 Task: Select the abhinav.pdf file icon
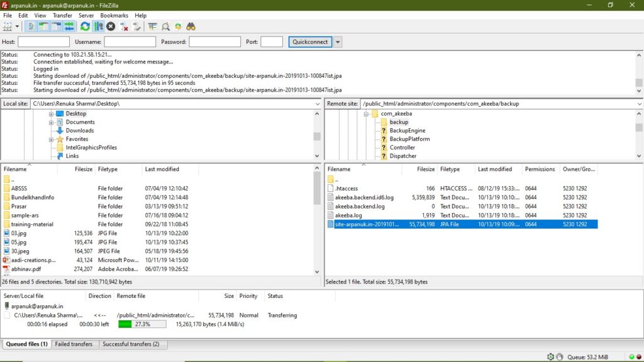(6, 269)
